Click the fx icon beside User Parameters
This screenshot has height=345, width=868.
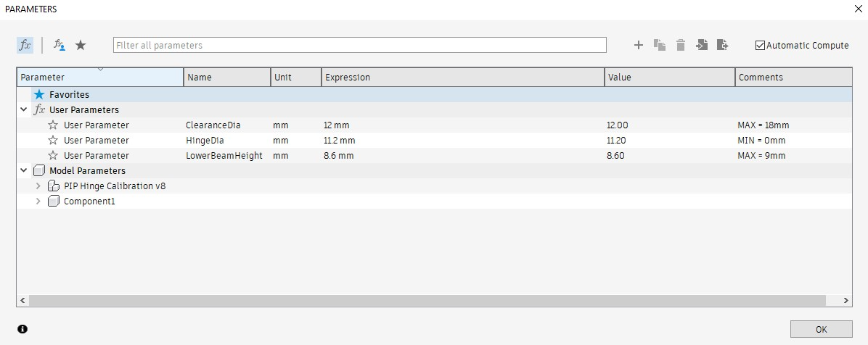pos(39,109)
